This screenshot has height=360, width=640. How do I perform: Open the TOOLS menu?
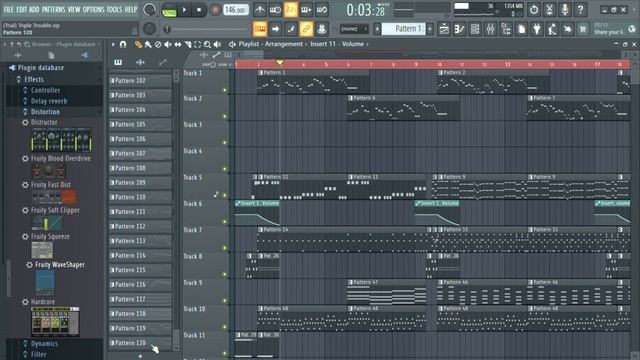coord(114,9)
